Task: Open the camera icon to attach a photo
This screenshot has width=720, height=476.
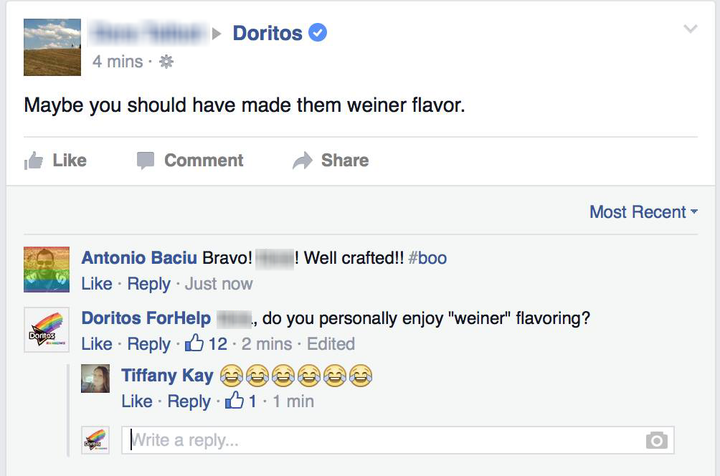Action: coord(657,440)
